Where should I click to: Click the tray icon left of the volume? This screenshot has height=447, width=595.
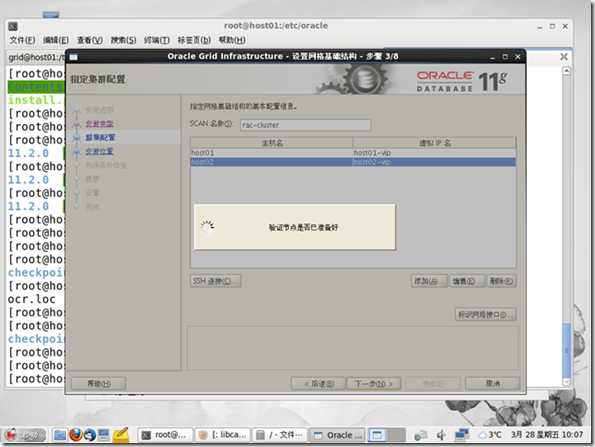(x=420, y=435)
